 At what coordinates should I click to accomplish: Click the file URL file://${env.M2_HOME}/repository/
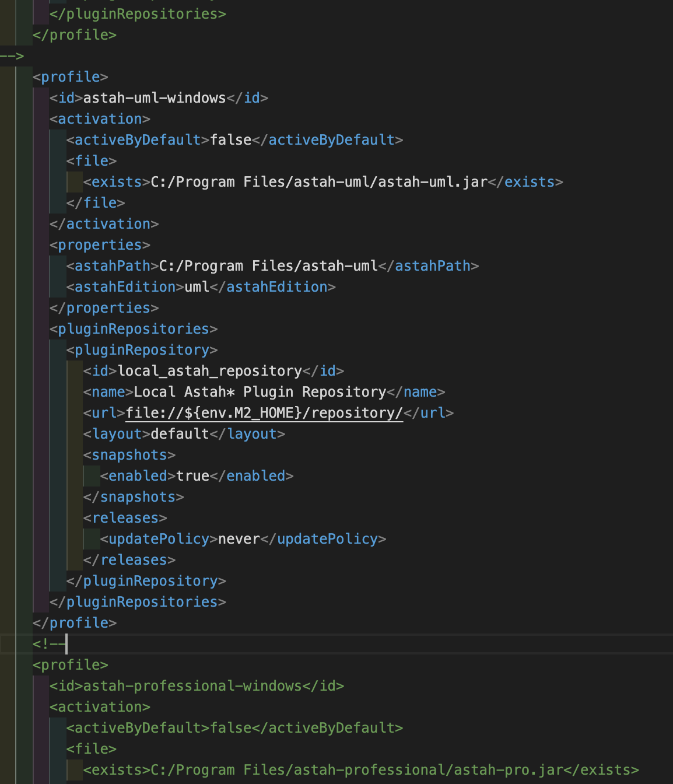tap(264, 413)
